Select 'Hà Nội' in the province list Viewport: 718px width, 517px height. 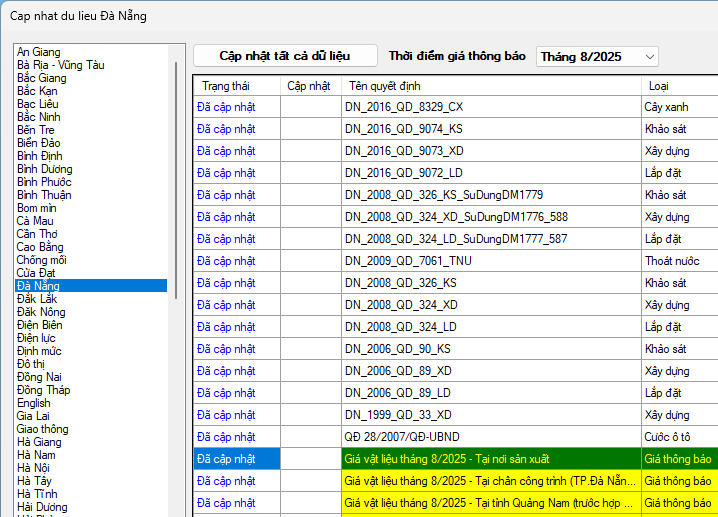33,467
